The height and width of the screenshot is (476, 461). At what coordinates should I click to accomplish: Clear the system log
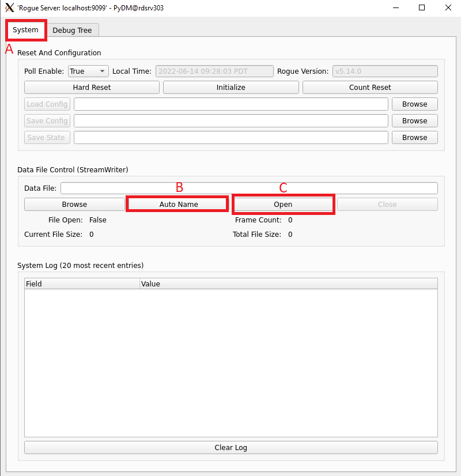coord(231,447)
